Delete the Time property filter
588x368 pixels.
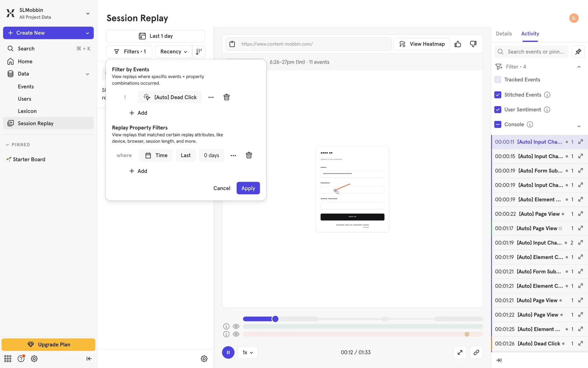pos(249,155)
